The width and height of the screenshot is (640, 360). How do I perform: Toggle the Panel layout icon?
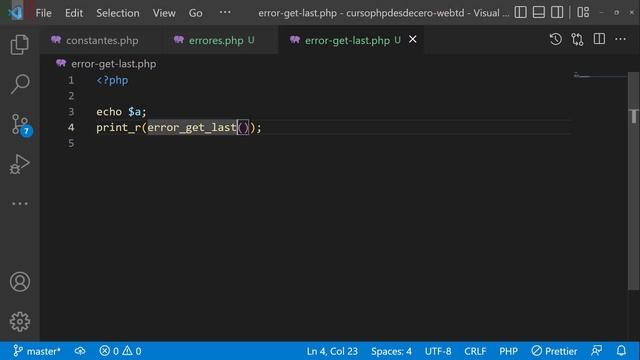tap(539, 12)
